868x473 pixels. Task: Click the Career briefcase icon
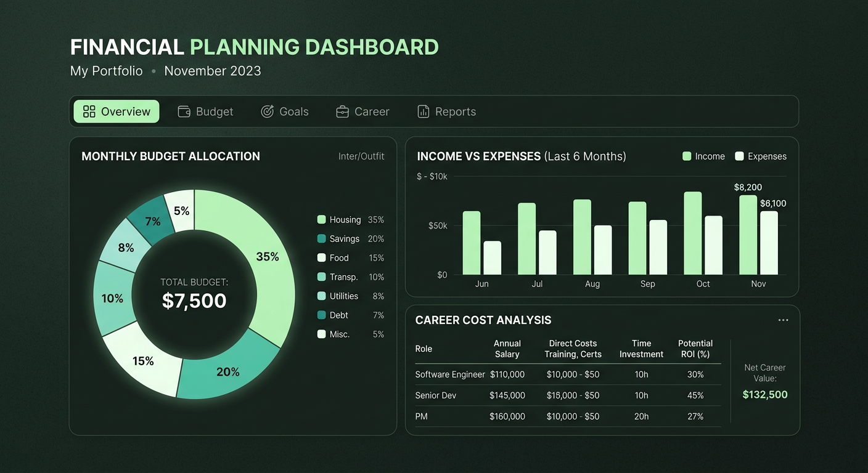[x=342, y=111]
